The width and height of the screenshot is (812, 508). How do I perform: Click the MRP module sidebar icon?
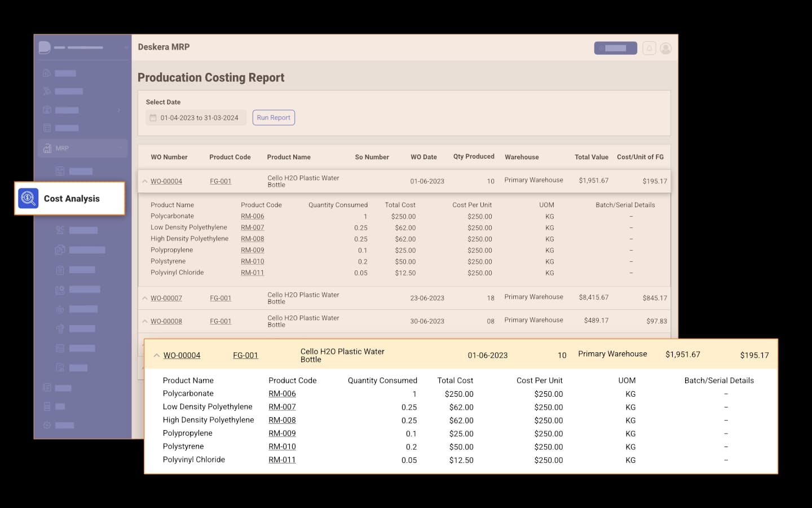47,148
